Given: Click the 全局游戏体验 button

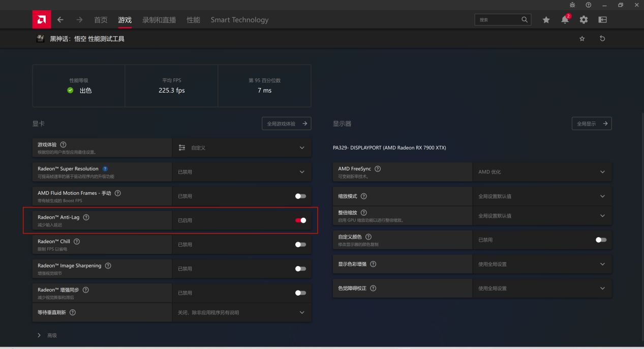Looking at the screenshot, I should point(286,123).
